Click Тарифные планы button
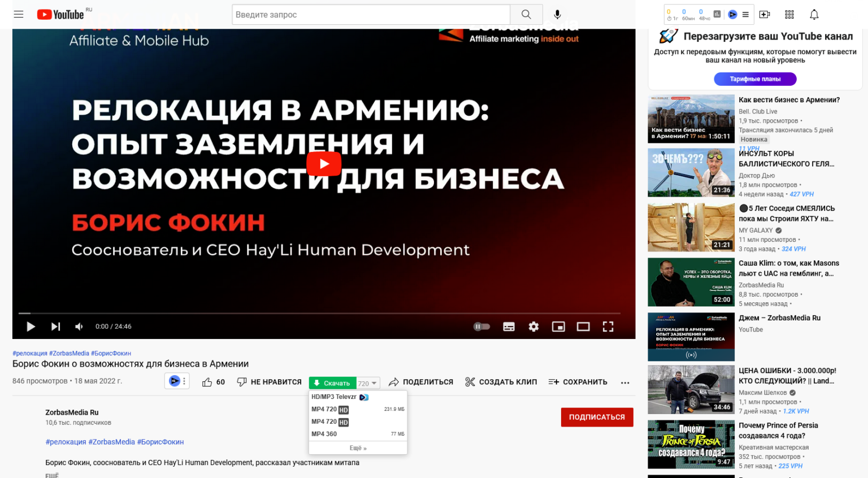868x478 pixels. pyautogui.click(x=755, y=79)
